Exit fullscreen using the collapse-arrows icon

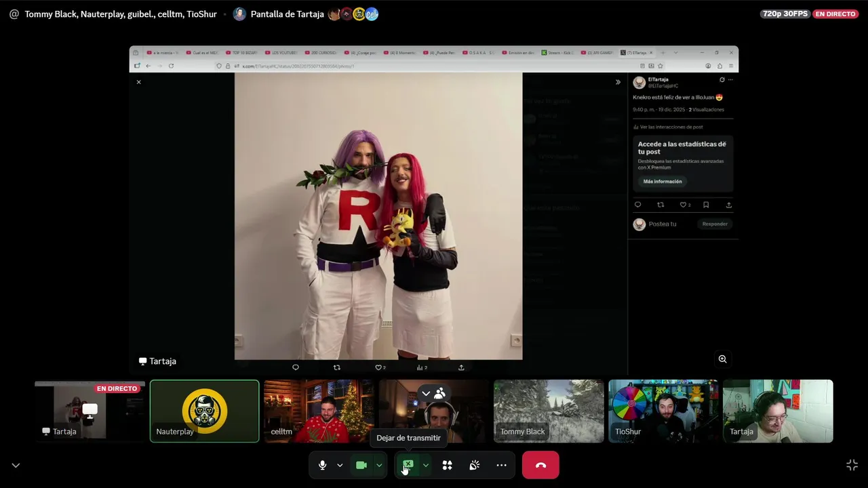tap(852, 465)
